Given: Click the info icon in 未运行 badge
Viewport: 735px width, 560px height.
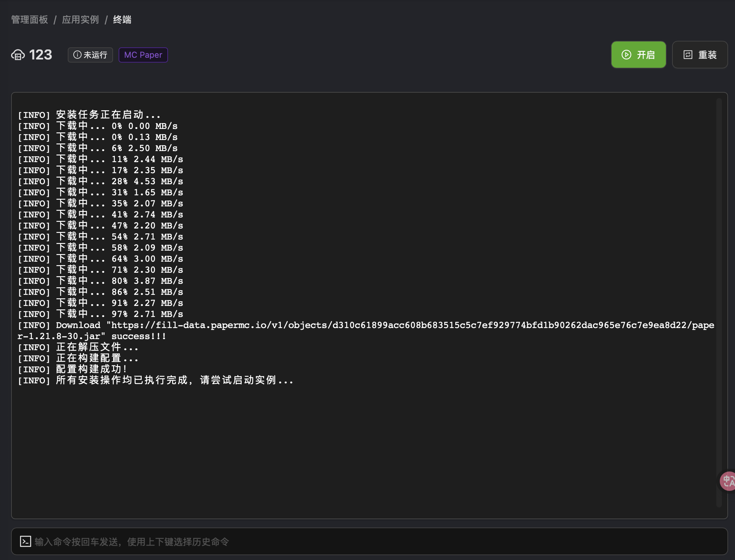Looking at the screenshot, I should point(77,55).
